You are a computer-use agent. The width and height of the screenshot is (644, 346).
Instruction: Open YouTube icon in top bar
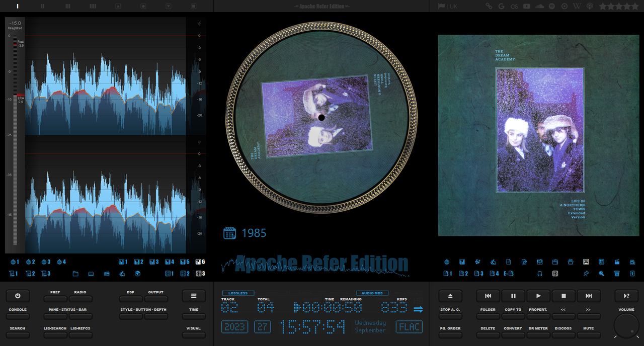527,6
